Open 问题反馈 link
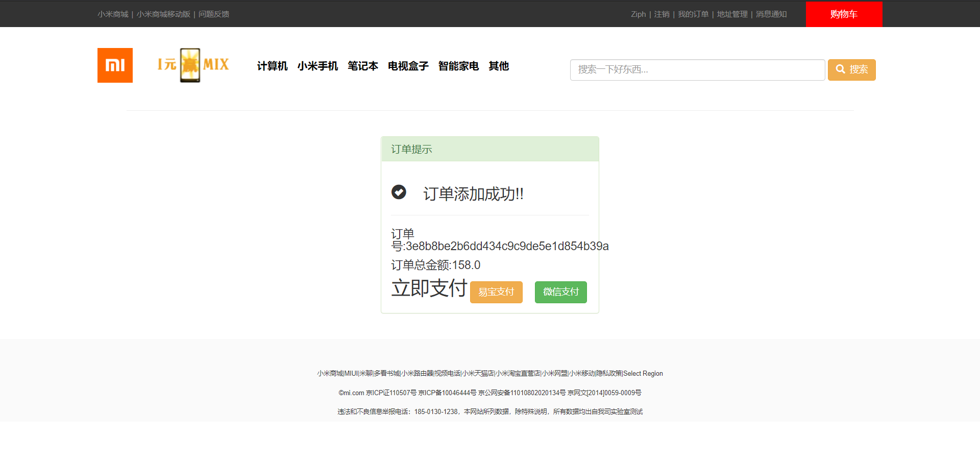 pyautogui.click(x=214, y=14)
